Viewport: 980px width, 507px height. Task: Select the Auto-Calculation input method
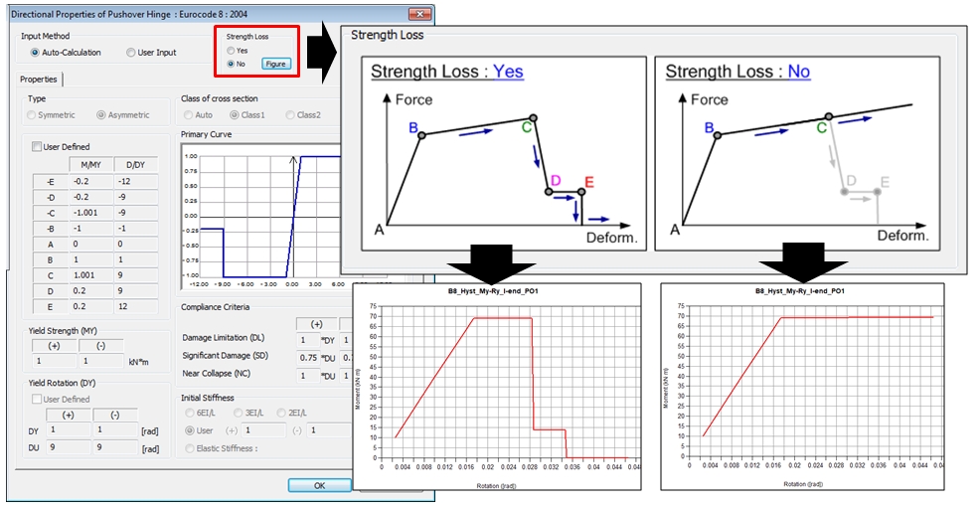[35, 53]
